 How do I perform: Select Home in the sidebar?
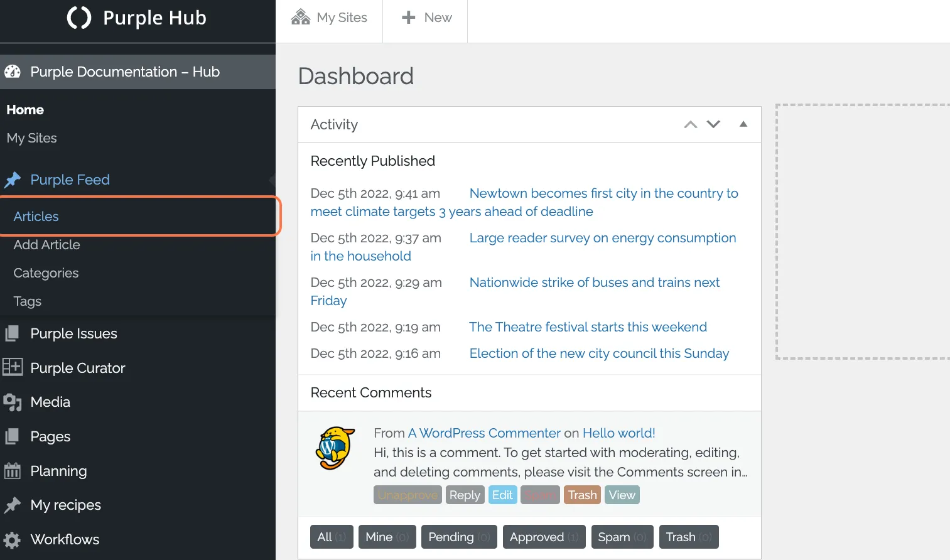(25, 110)
